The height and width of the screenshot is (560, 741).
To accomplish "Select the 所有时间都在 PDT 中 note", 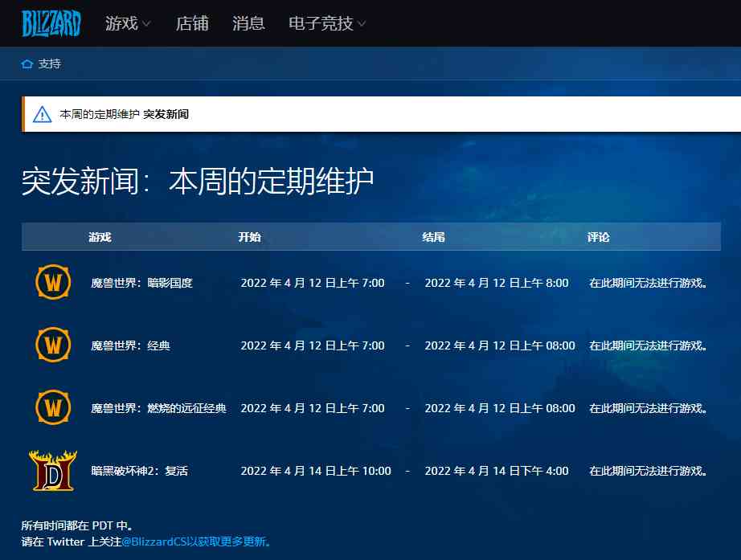I will (x=77, y=525).
